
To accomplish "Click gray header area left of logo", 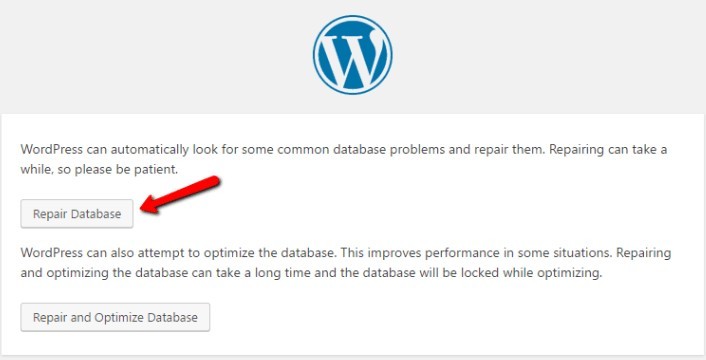I will (x=153, y=56).
